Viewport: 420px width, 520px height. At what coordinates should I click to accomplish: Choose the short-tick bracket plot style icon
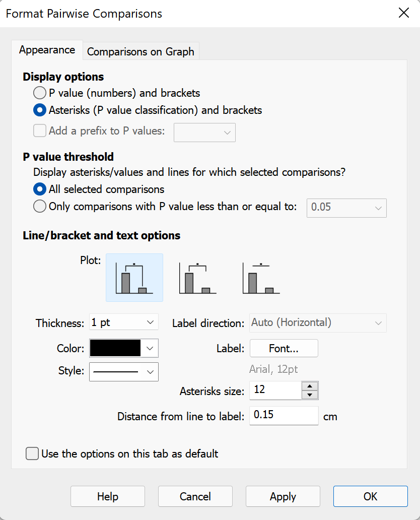click(x=197, y=278)
